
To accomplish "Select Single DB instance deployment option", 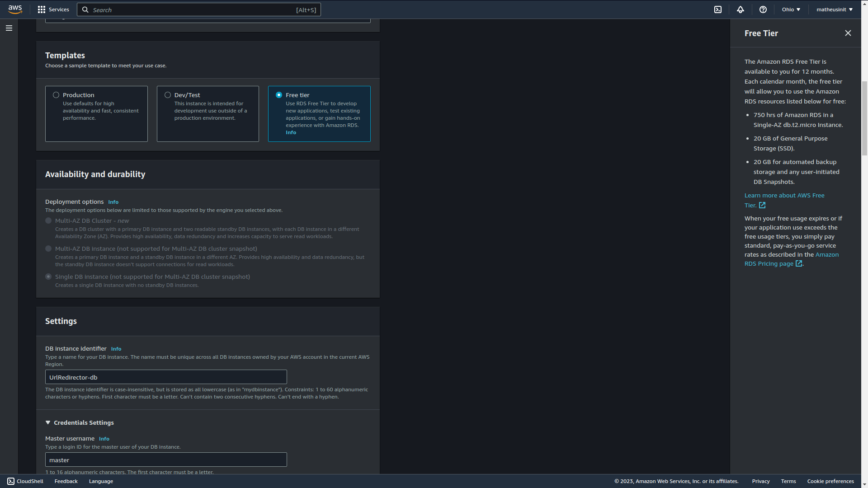I will click(48, 277).
